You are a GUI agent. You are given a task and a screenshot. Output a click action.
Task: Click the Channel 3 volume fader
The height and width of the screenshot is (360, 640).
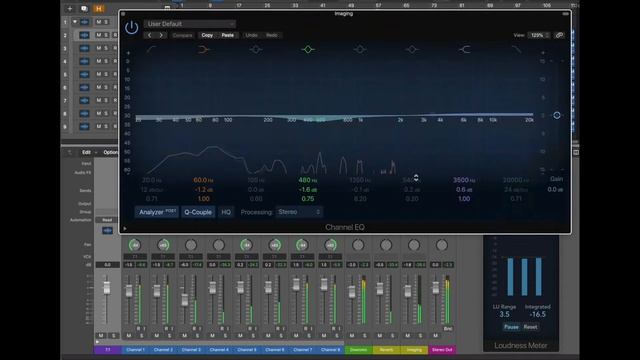(x=184, y=300)
